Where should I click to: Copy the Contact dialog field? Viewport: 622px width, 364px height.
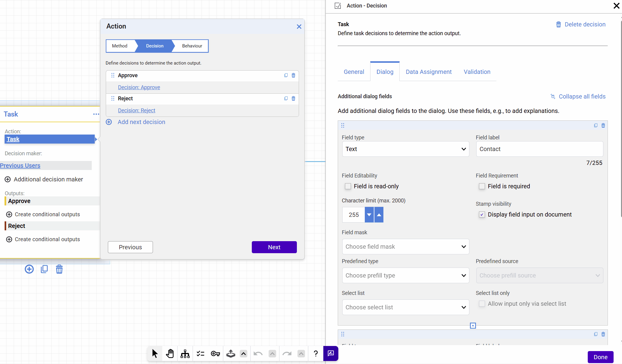point(596,126)
